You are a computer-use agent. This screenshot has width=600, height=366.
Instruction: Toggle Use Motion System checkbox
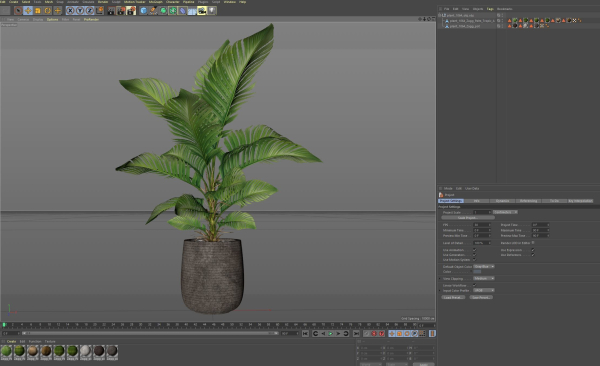(x=474, y=260)
